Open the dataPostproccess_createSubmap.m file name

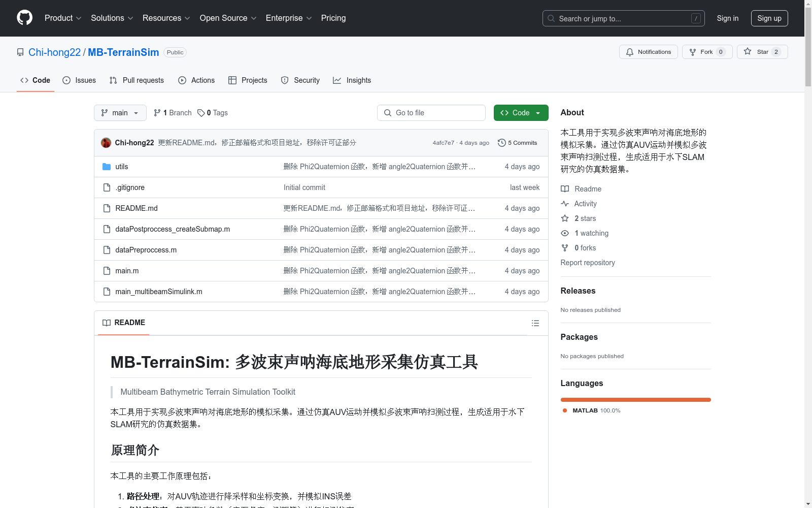click(173, 229)
